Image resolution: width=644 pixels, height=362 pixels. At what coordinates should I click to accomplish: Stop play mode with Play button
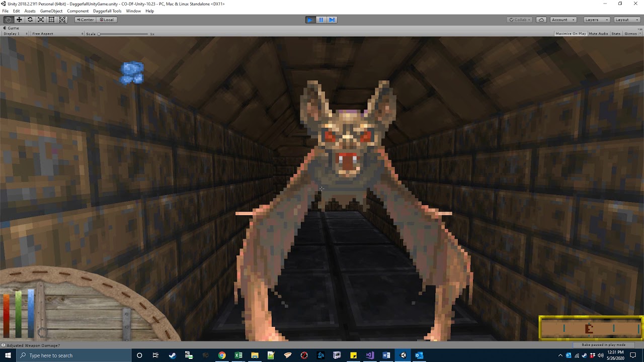tap(310, 20)
